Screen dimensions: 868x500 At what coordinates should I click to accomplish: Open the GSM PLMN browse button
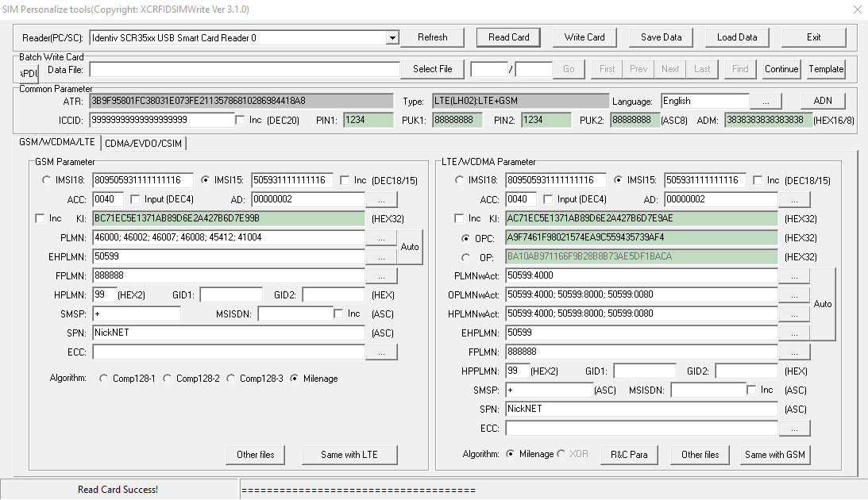pyautogui.click(x=381, y=238)
